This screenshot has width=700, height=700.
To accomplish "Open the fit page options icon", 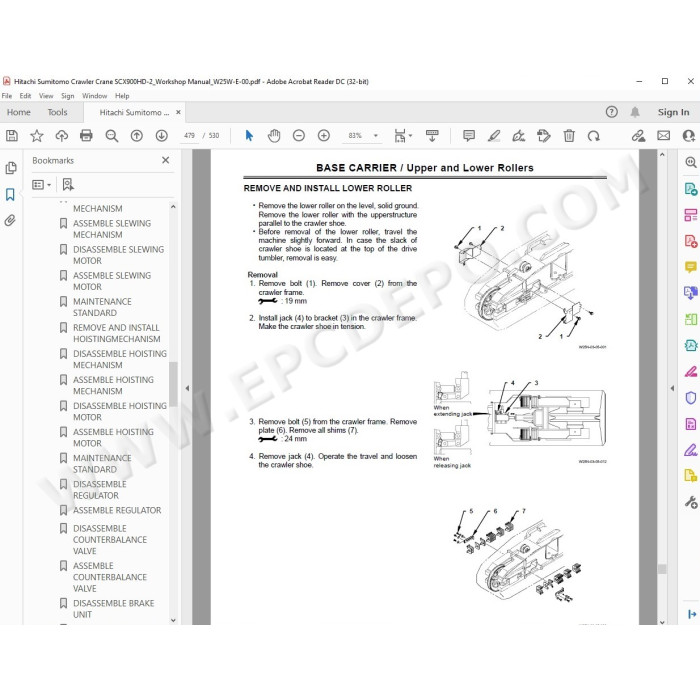I will click(403, 136).
